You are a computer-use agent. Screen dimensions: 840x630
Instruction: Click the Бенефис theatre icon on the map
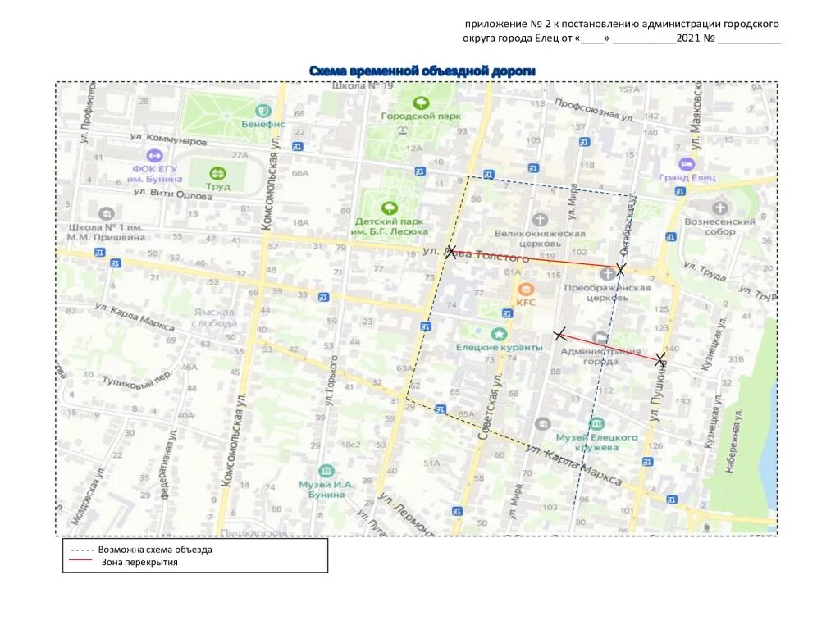[262, 111]
